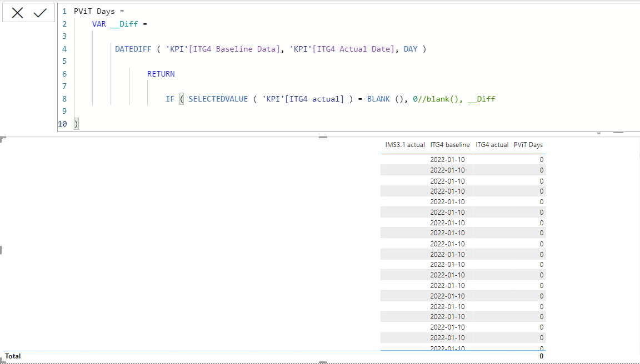Commit the formula with checkmark icon
This screenshot has height=364, width=640.
[40, 13]
